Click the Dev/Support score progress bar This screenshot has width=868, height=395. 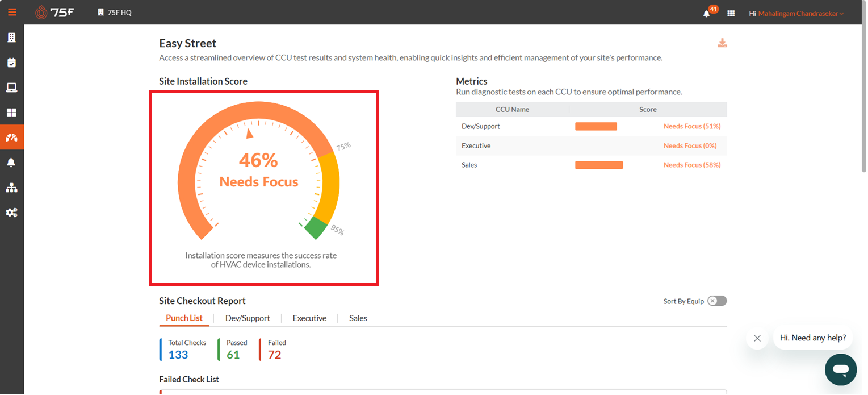point(596,126)
